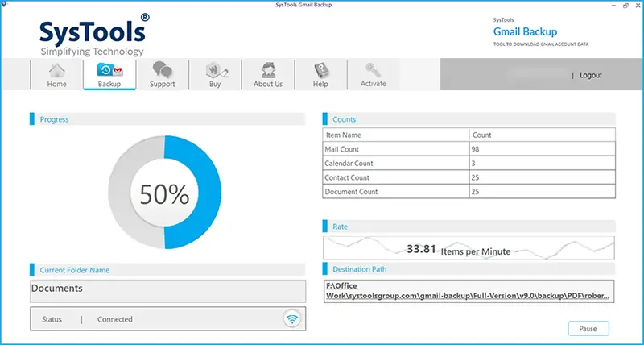Click the Documents current folder field
This screenshot has height=345, width=644.
point(168,291)
